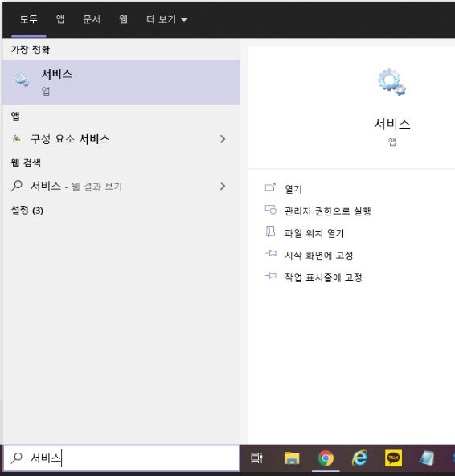Click the magnifier icon beside 웹 결과 보기
The height and width of the screenshot is (476, 455).
(17, 186)
